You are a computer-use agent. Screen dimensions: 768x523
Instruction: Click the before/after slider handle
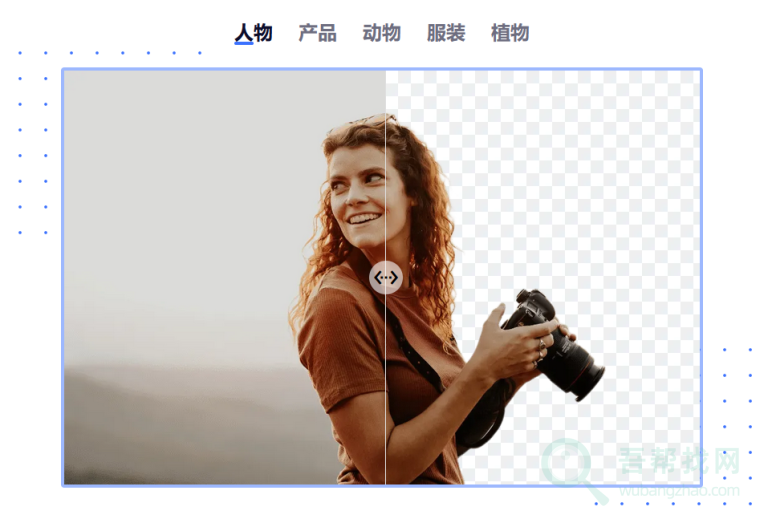click(x=386, y=277)
